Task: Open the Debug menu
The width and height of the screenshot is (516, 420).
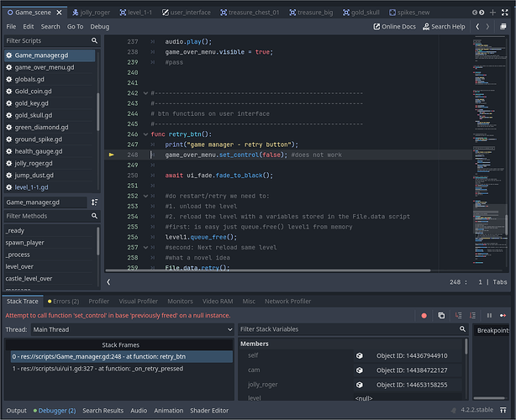Action: 100,27
